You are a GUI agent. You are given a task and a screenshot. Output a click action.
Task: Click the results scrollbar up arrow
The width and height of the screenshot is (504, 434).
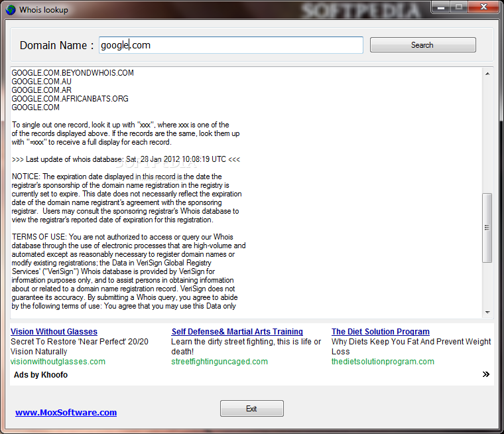click(487, 74)
